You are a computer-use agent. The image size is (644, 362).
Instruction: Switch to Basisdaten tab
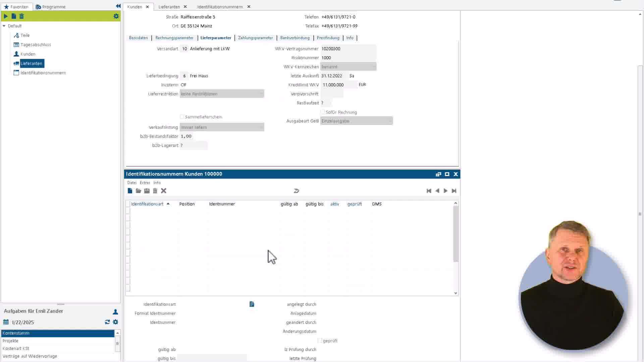click(138, 38)
